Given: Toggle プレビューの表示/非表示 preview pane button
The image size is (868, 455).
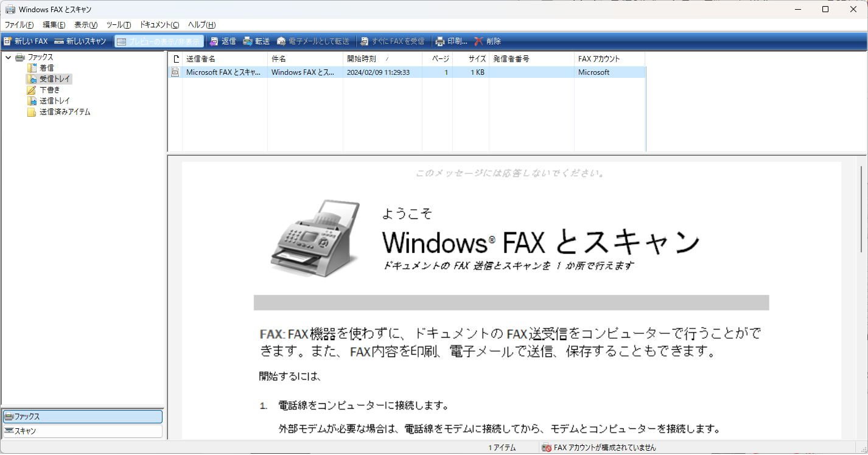Looking at the screenshot, I should [159, 41].
